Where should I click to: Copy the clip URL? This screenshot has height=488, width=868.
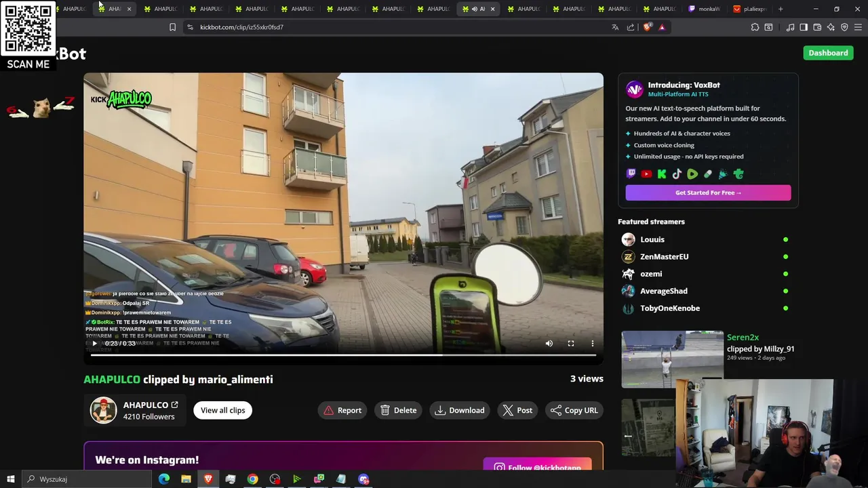click(x=574, y=410)
